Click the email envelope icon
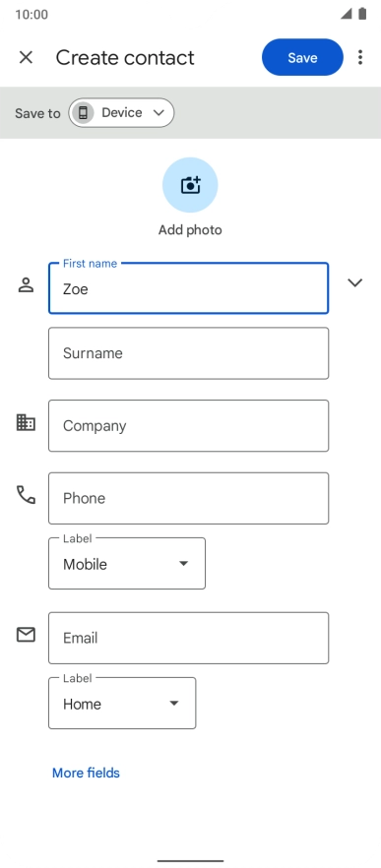The image size is (381, 868). point(26,635)
